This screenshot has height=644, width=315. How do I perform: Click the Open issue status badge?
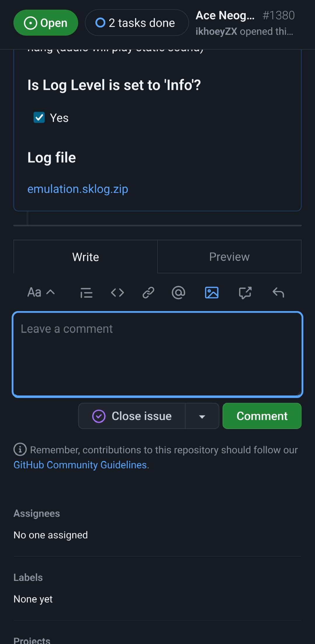pos(45,22)
